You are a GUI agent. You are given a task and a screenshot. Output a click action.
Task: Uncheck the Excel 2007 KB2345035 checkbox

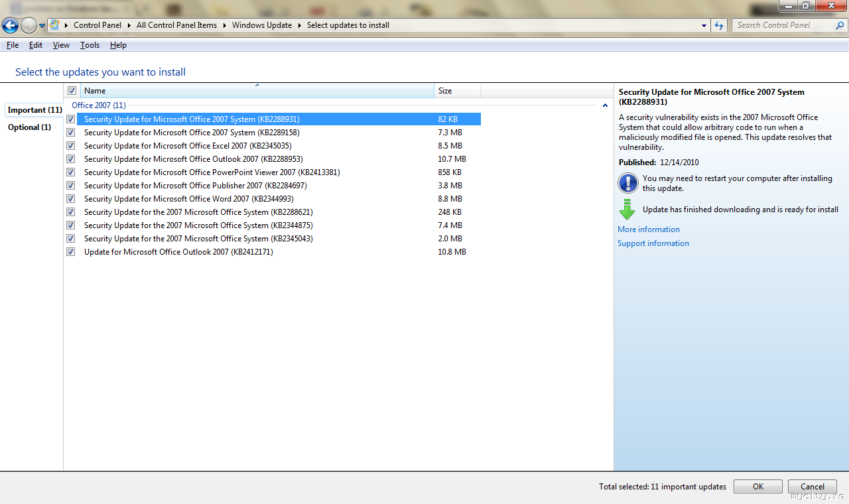tap(71, 146)
